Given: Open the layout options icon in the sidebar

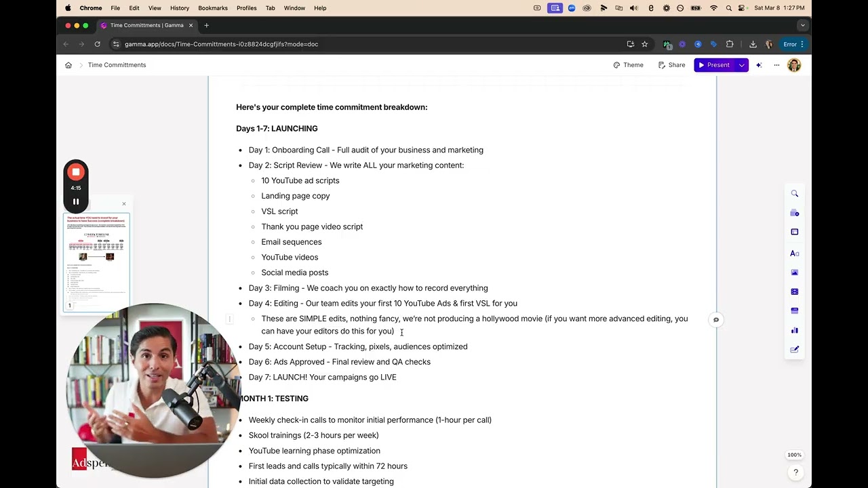Looking at the screenshot, I should [x=795, y=232].
